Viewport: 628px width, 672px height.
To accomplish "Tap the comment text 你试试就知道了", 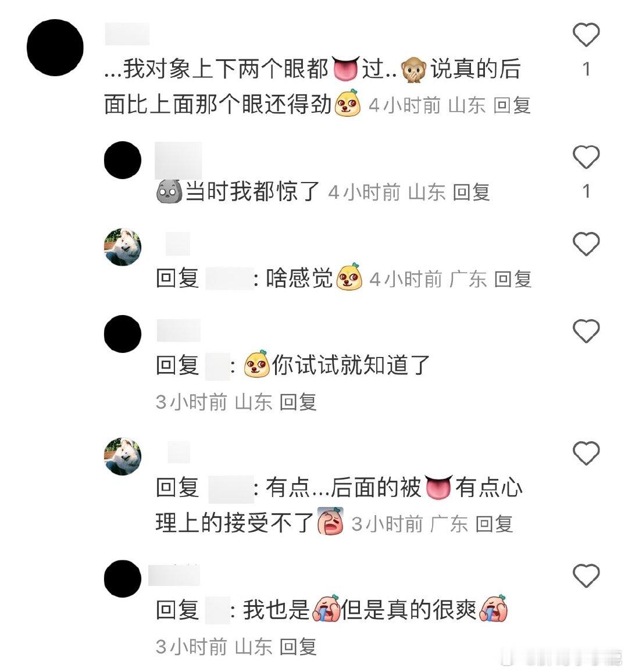I will pos(351,365).
